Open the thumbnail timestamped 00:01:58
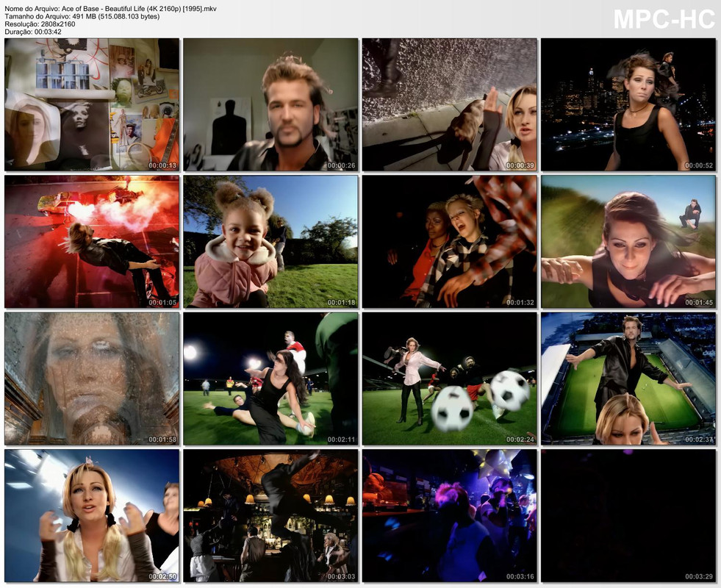721x588 pixels. pyautogui.click(x=92, y=379)
